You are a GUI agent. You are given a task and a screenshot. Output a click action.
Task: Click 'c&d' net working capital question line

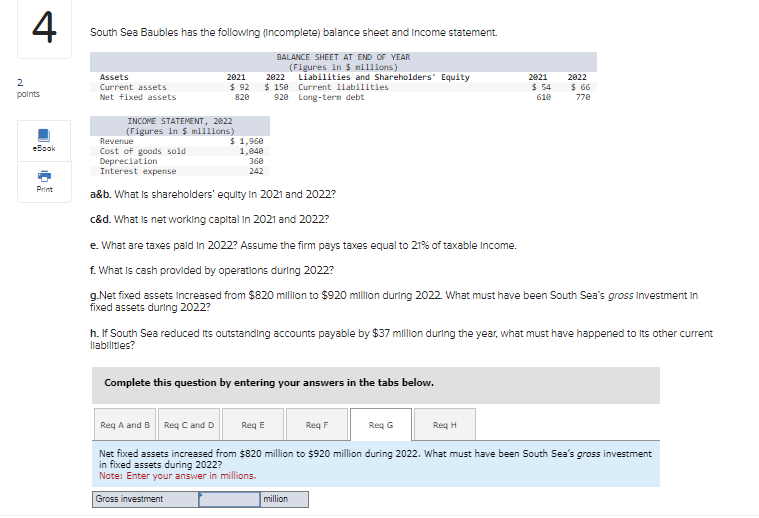click(209, 219)
